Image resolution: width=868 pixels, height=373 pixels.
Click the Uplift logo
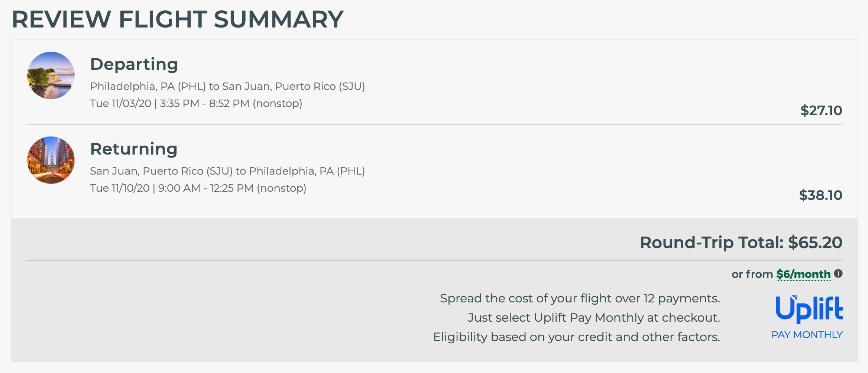809,309
